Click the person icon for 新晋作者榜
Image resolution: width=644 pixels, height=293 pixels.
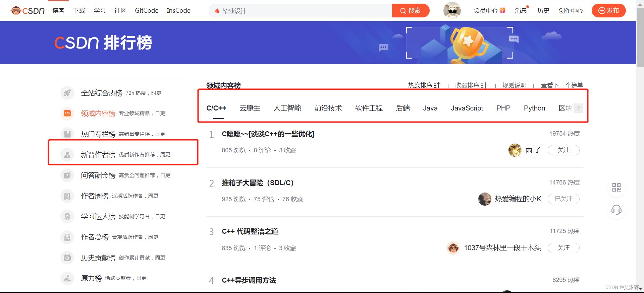(x=67, y=155)
